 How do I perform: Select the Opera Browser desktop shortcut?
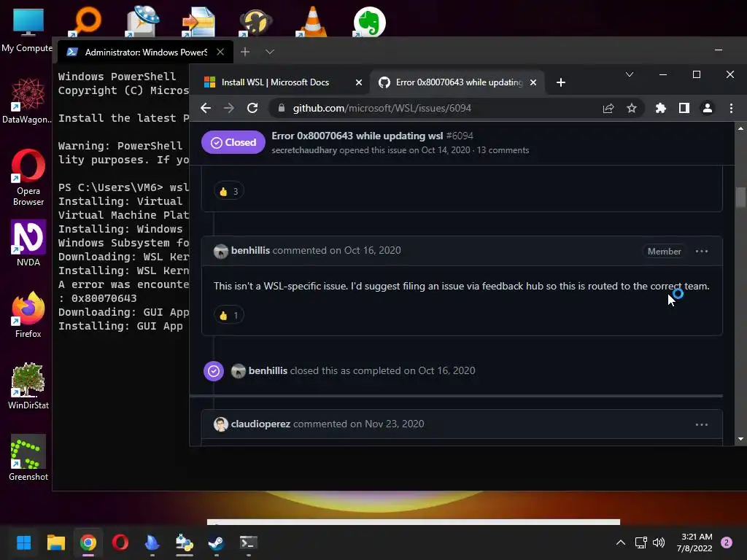point(28,177)
